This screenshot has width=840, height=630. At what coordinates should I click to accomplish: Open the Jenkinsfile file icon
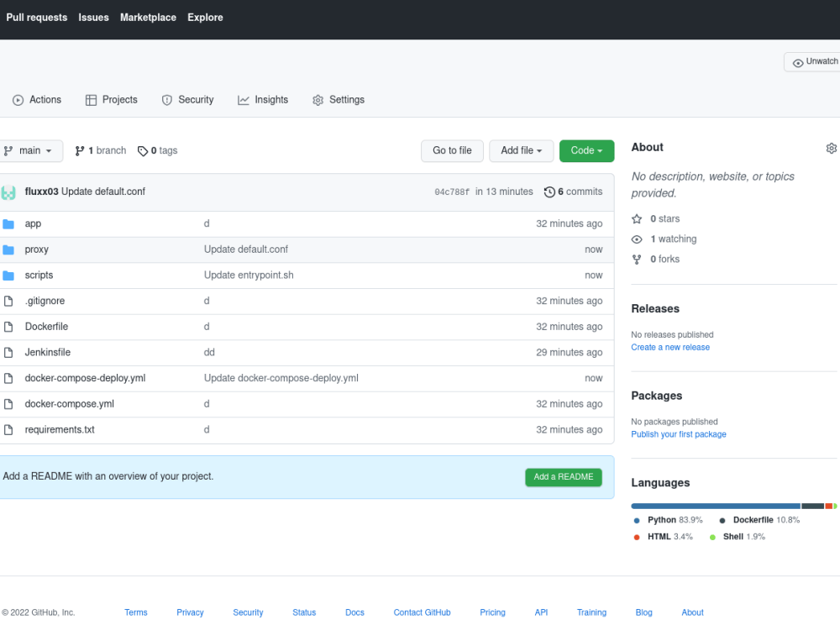(8, 352)
